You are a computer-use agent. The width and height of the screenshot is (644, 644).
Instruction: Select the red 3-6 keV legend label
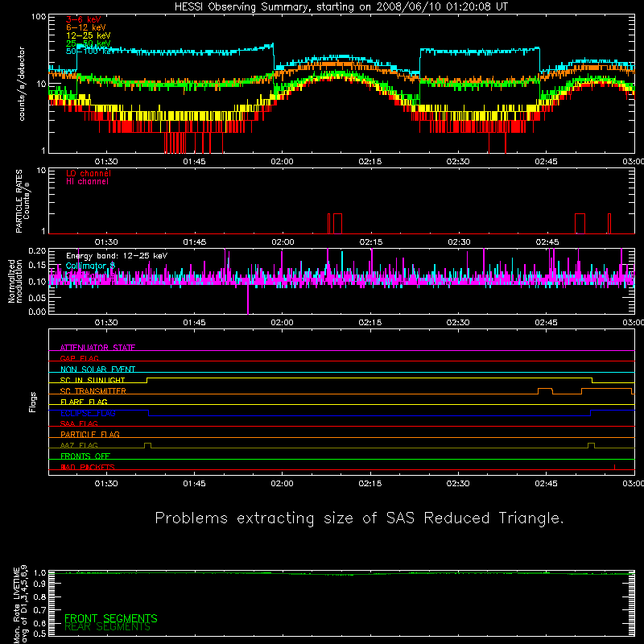coord(84,19)
